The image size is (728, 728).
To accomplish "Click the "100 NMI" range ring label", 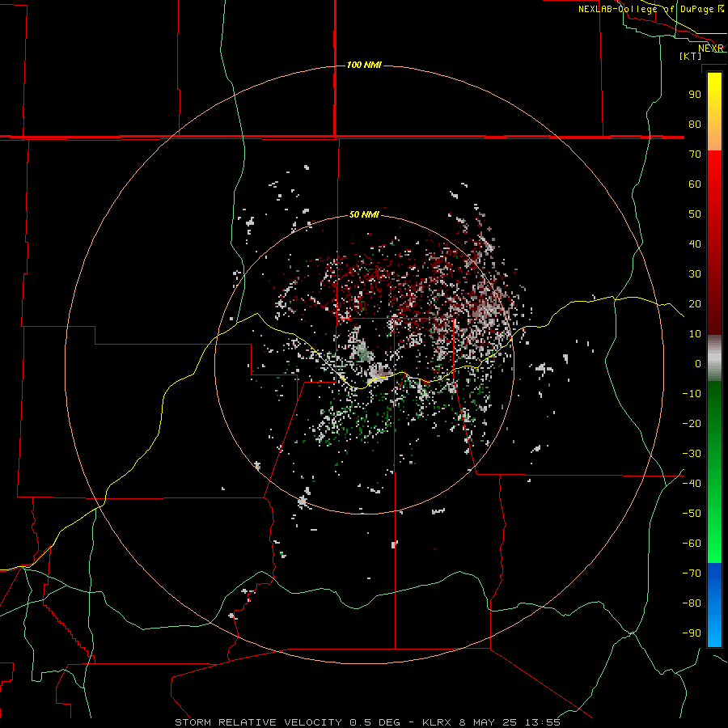I will tap(364, 65).
